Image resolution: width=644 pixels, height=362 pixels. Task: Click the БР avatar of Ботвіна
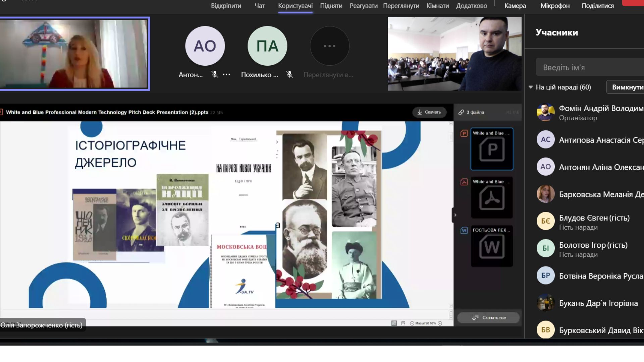[545, 275]
